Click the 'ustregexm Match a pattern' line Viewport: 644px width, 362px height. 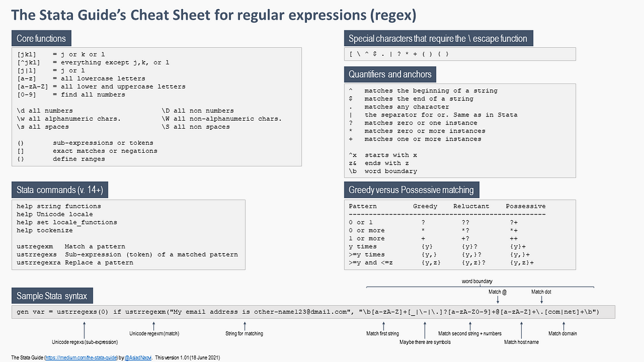(71, 246)
